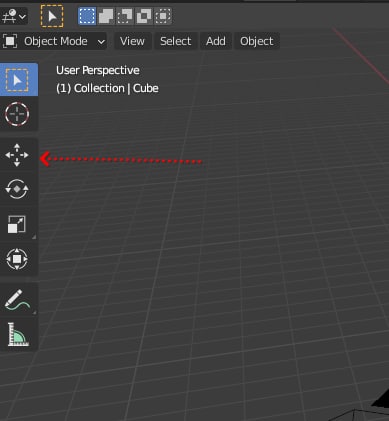
Task: Open the Select menu
Action: point(176,41)
